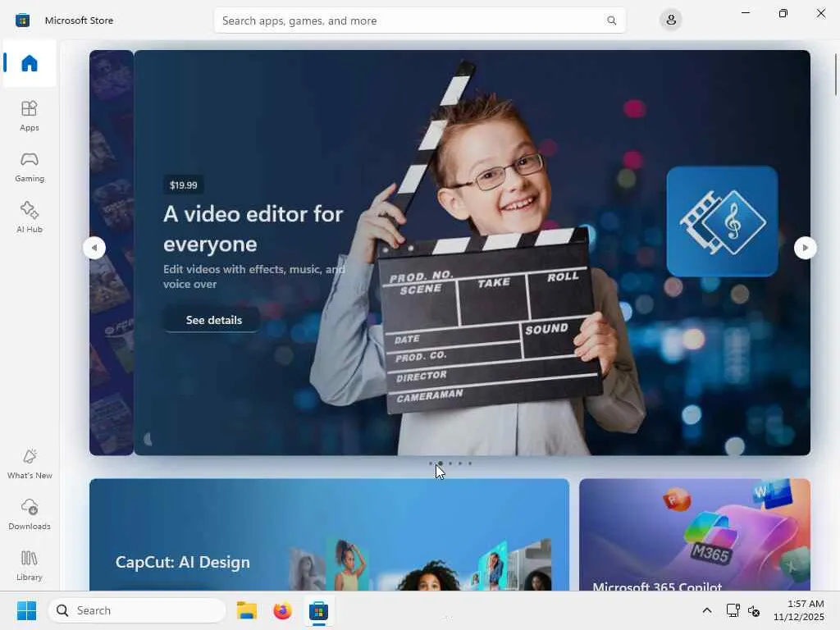Click the $19.99 price tag

tap(183, 185)
